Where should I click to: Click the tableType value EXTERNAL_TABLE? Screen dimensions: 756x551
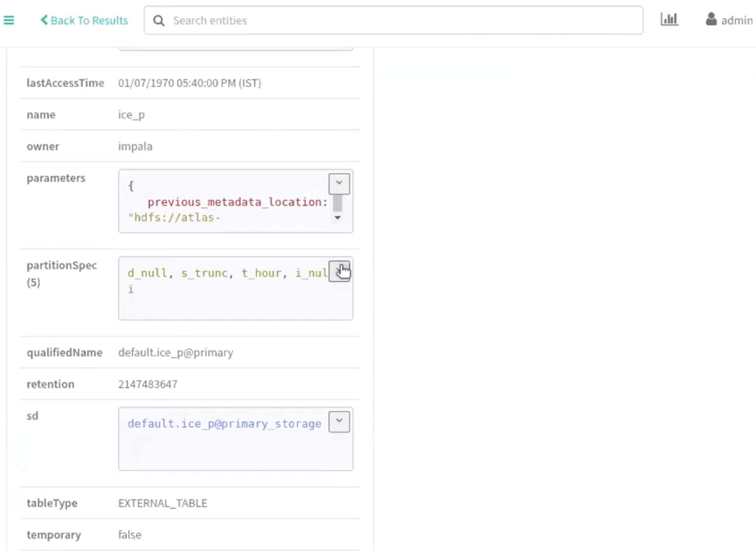point(163,503)
